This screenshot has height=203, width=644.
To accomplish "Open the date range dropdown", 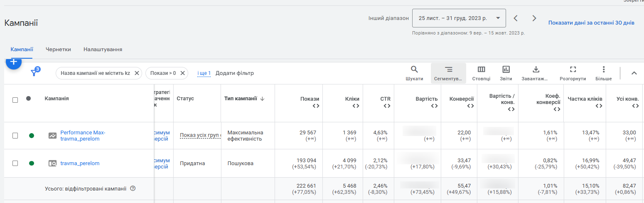I will [459, 18].
